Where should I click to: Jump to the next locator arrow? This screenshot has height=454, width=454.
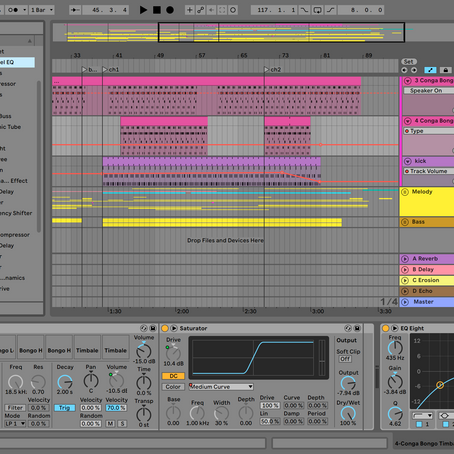pos(414,70)
